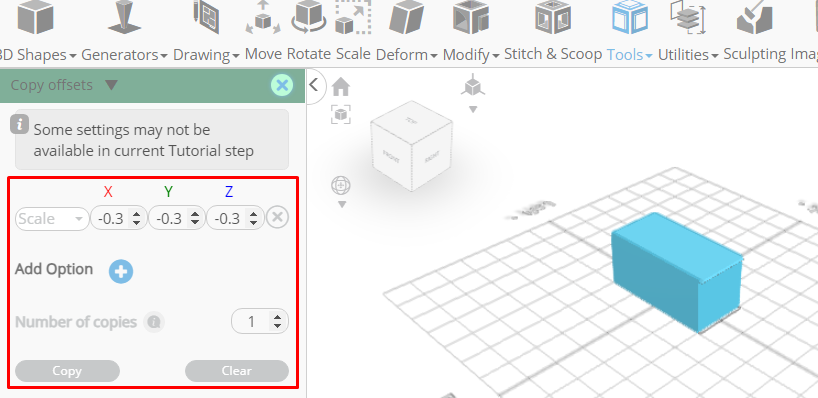Open the Generators dropdown menu

[x=164, y=55]
